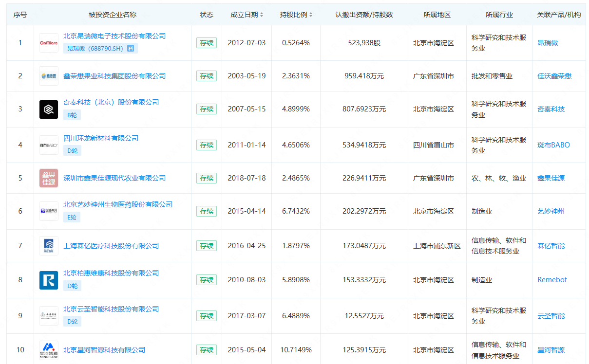Viewport: 589px width, 364px height.
Task: Click the 森亿智能 logo in row 7
Action: click(49, 246)
